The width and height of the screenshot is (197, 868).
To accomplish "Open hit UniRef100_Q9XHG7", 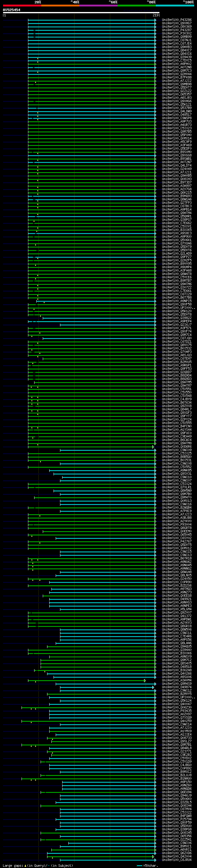I will pyautogui.click(x=177, y=23).
